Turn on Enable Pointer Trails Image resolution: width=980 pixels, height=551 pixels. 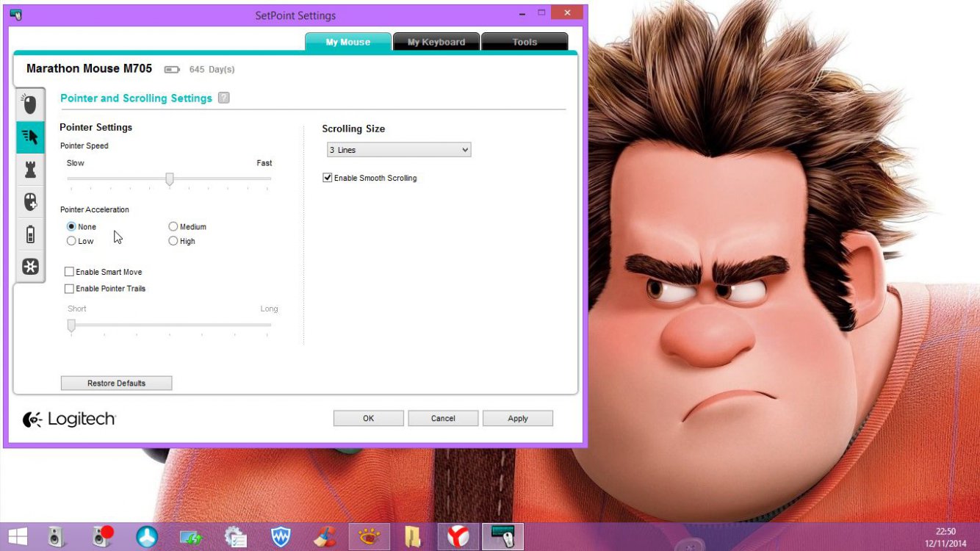click(70, 289)
